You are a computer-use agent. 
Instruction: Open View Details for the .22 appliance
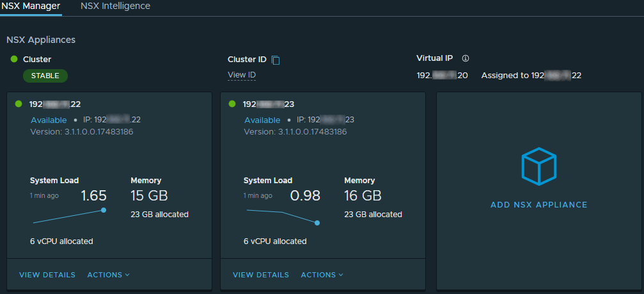coord(47,275)
